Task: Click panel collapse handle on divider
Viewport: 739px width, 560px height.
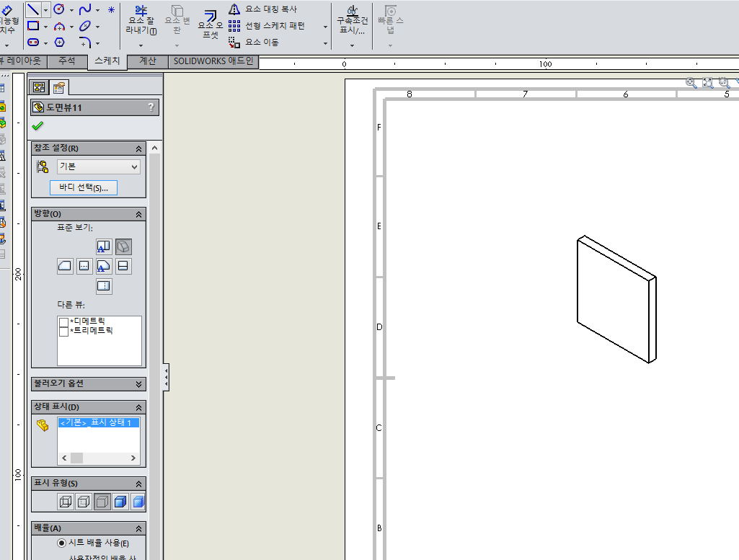Action: point(167,377)
